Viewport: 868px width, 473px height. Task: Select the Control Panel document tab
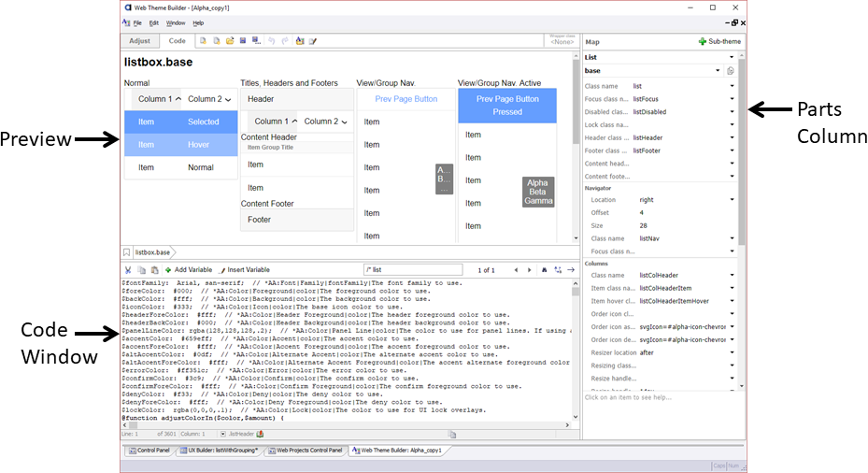pos(149,451)
